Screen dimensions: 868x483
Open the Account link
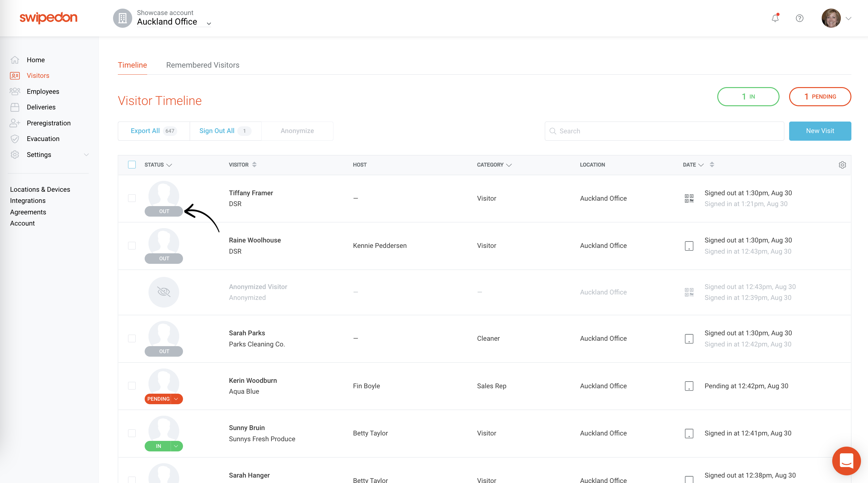coord(22,223)
